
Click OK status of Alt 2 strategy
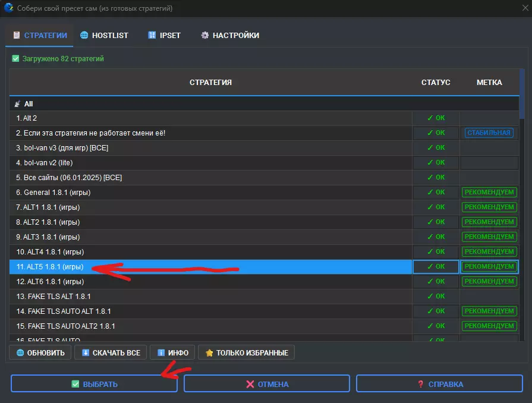click(436, 118)
